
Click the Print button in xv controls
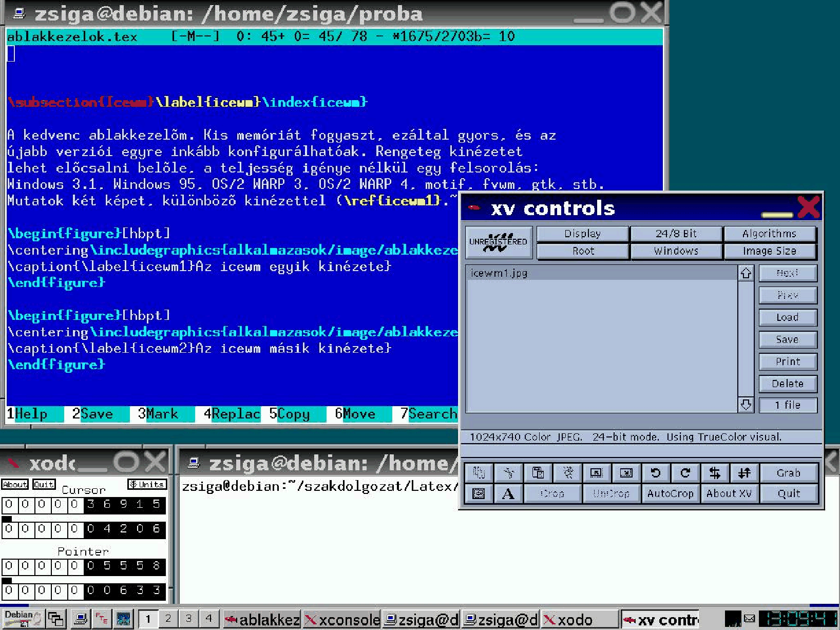(x=787, y=361)
